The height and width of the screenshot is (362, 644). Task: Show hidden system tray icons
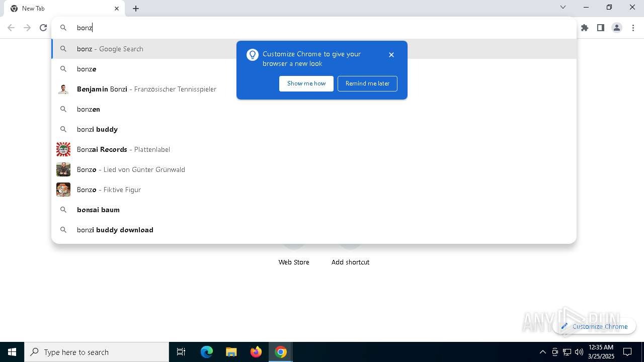point(542,352)
